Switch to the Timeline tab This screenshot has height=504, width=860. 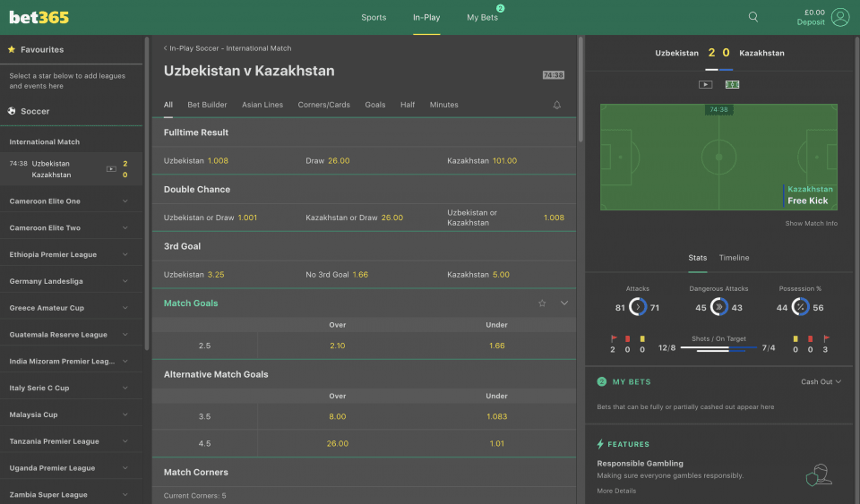pos(734,258)
